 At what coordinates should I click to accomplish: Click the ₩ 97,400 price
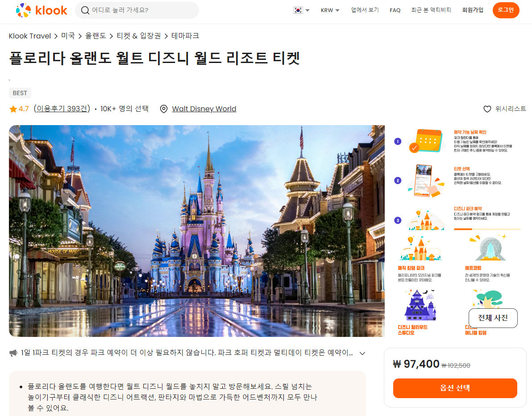(x=416, y=364)
